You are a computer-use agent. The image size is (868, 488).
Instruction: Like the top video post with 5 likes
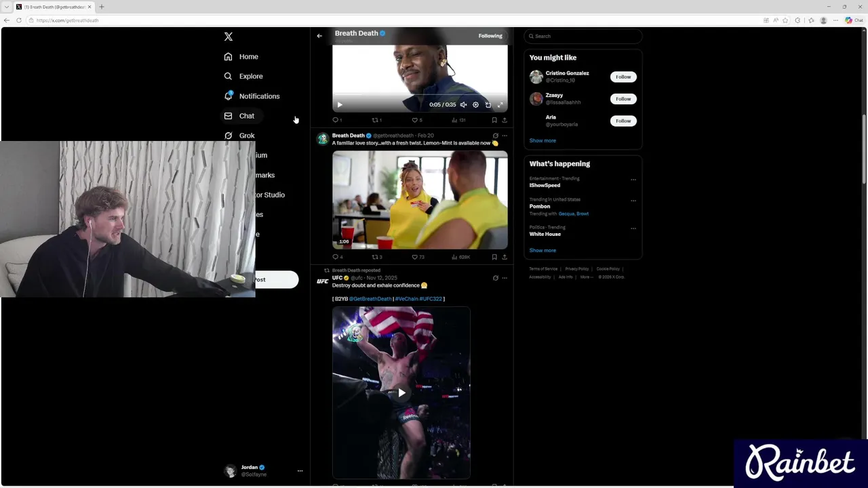click(416, 120)
